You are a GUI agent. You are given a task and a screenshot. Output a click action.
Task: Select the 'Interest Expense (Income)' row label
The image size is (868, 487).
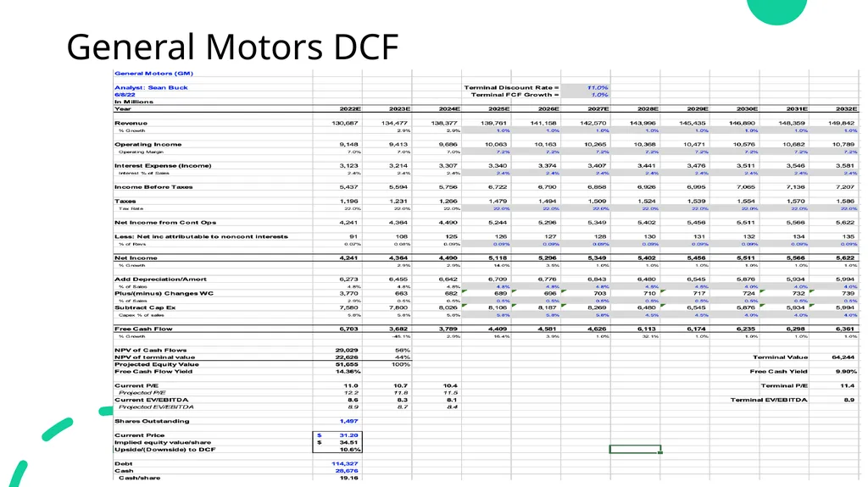click(163, 165)
